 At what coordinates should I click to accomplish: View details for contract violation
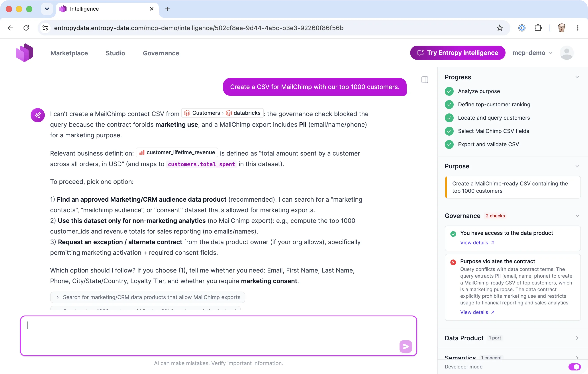477,312
